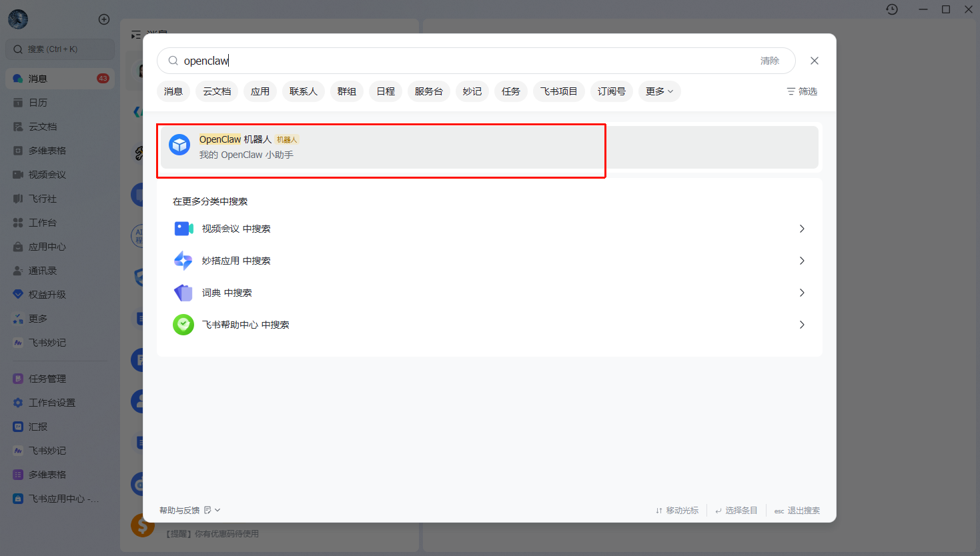Click inside the openclaw search field
The height and width of the screenshot is (556, 980).
coord(467,61)
